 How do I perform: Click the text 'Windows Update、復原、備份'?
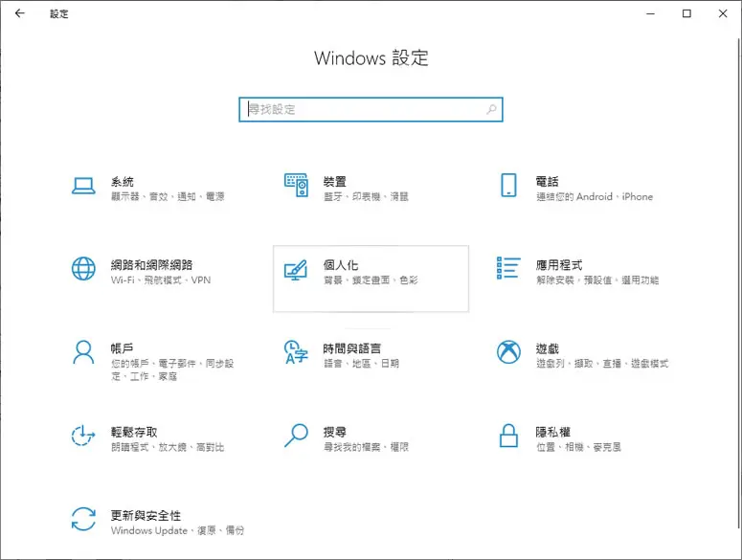point(177,530)
